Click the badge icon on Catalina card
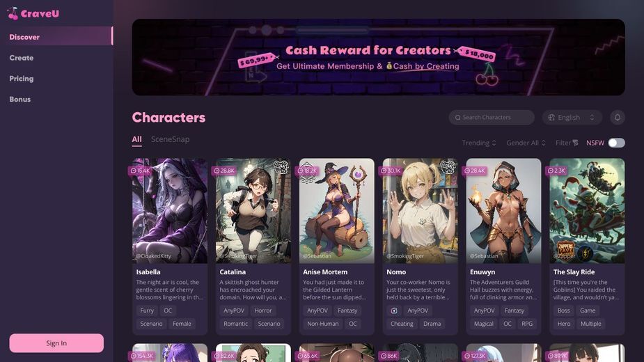Screen dimensions: 644x362 [x=281, y=167]
